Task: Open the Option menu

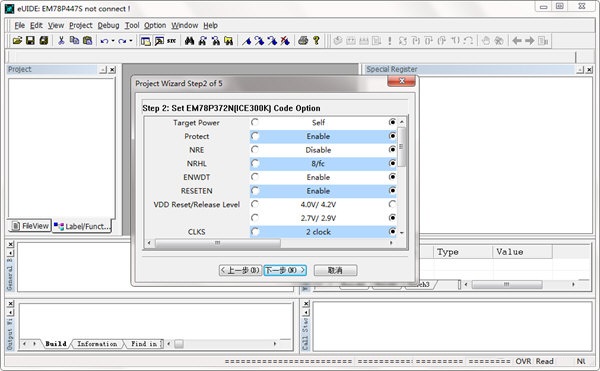Action: click(155, 25)
